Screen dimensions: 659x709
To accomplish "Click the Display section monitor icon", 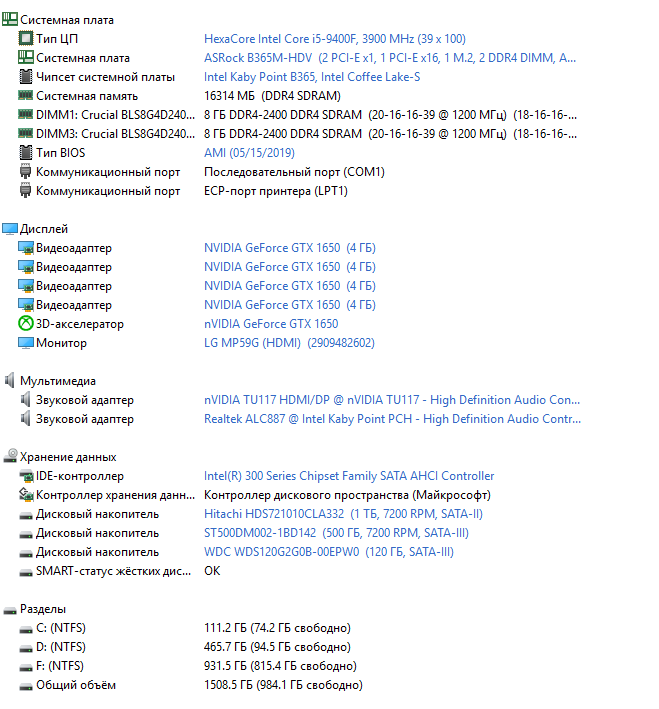I will pos(10,229).
